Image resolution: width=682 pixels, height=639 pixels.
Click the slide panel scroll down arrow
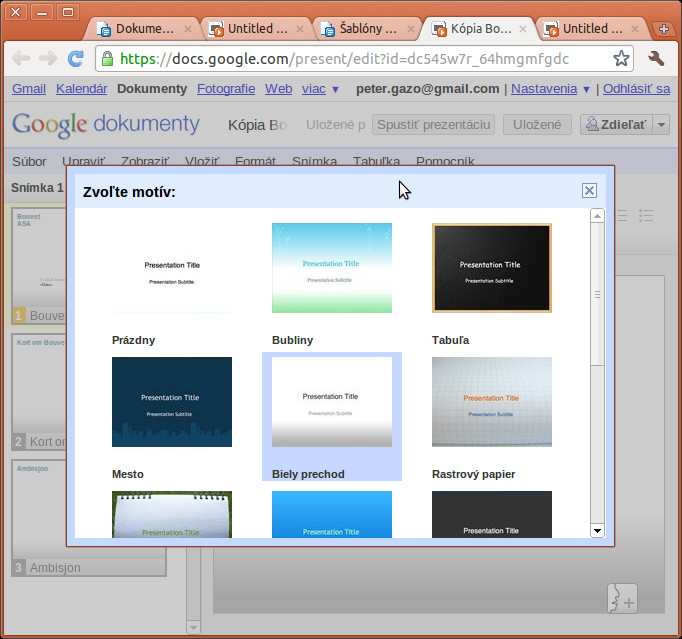click(x=194, y=628)
